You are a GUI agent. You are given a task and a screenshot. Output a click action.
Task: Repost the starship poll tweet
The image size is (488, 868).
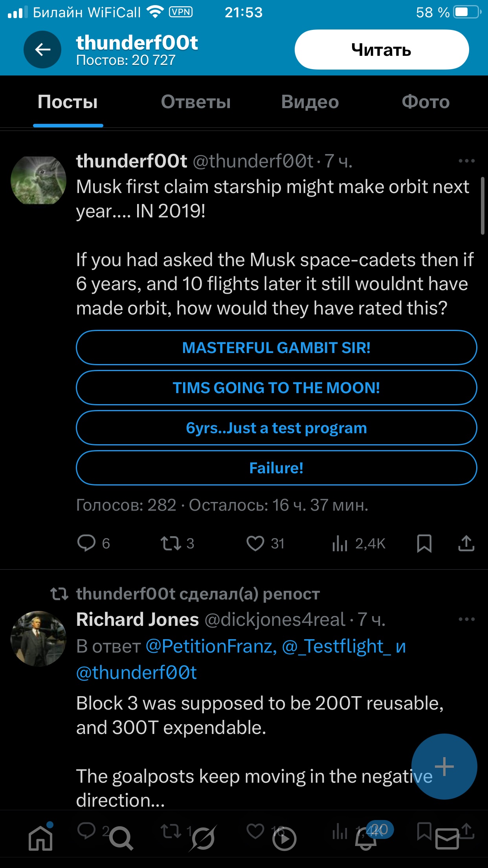click(x=171, y=544)
